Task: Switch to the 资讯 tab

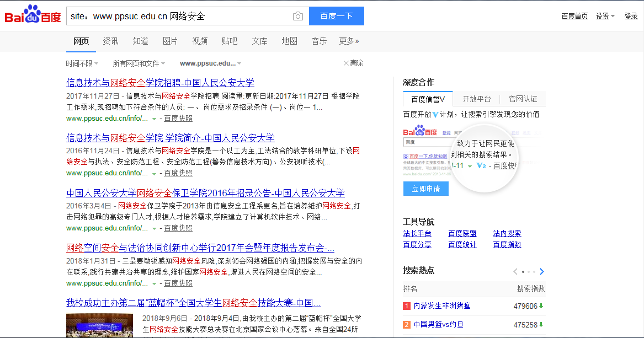Action: 110,41
